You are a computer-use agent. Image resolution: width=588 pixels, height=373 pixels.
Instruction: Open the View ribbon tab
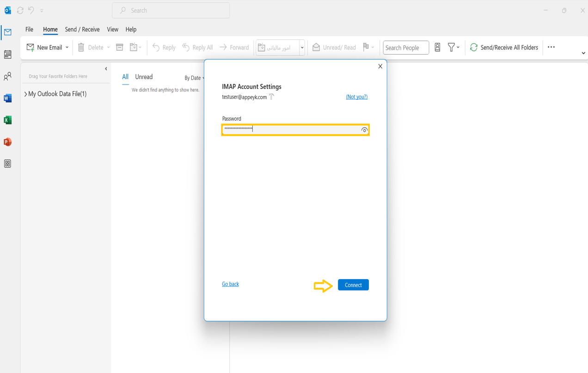tap(113, 29)
